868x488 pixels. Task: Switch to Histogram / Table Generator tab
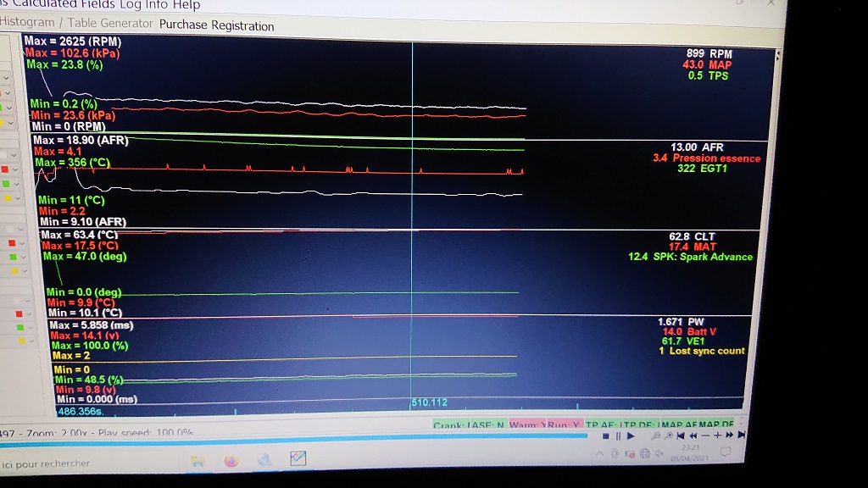tap(77, 23)
